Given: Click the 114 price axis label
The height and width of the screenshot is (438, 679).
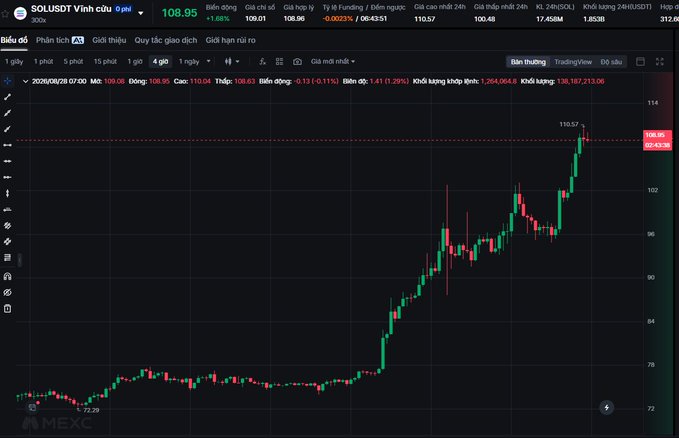Looking at the screenshot, I should 653,103.
